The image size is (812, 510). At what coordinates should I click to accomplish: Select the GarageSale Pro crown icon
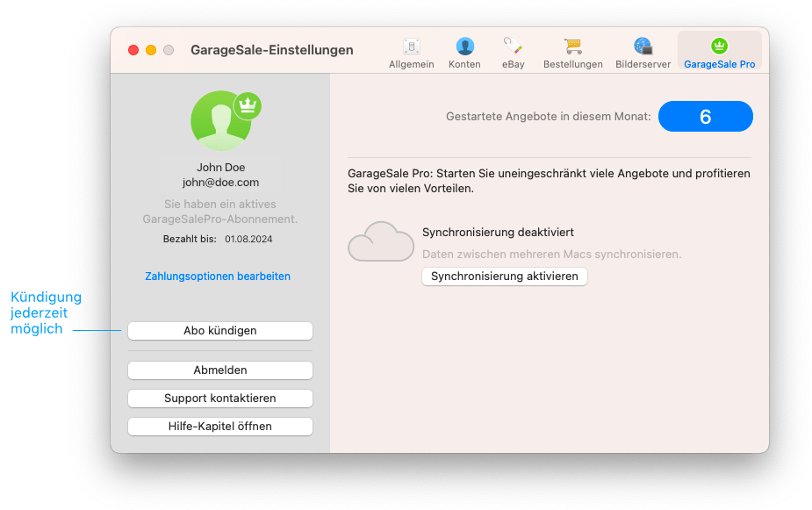click(719, 46)
